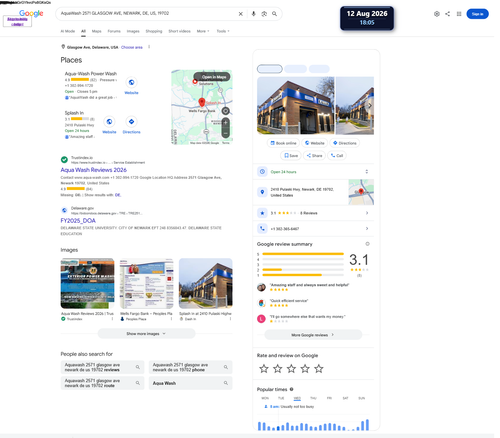Show next photo with carousel arrow

click(x=370, y=105)
